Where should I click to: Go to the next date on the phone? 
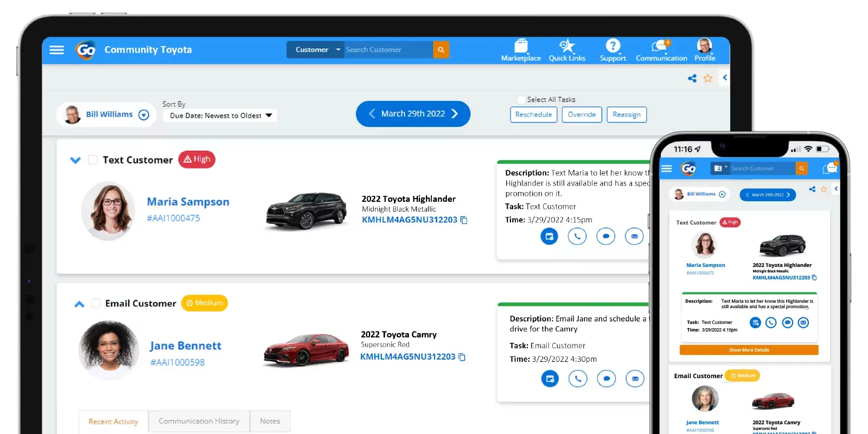coord(788,195)
